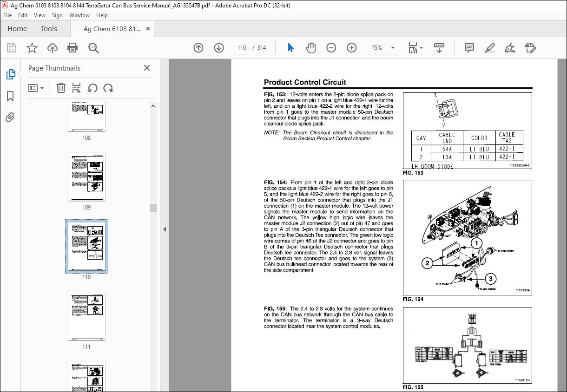This screenshot has width=567, height=392.
Task: Click the FIG. 153 wiring table image
Action: point(467,131)
